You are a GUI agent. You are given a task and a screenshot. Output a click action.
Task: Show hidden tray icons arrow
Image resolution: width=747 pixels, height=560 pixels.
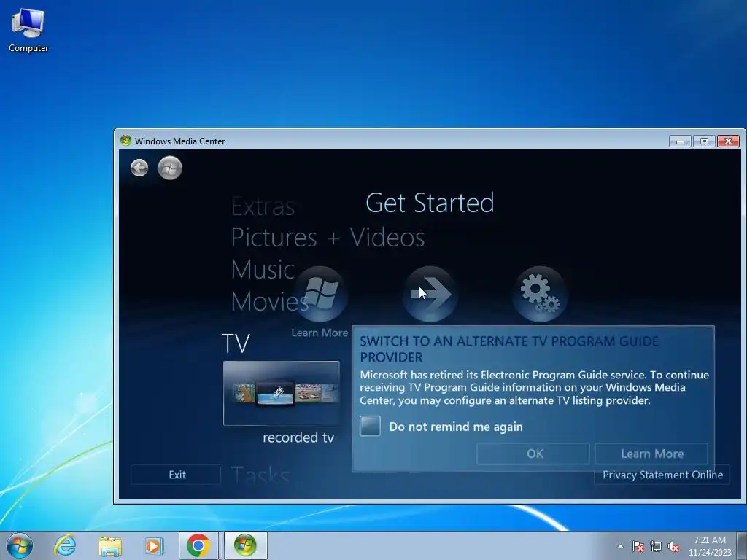click(x=620, y=546)
